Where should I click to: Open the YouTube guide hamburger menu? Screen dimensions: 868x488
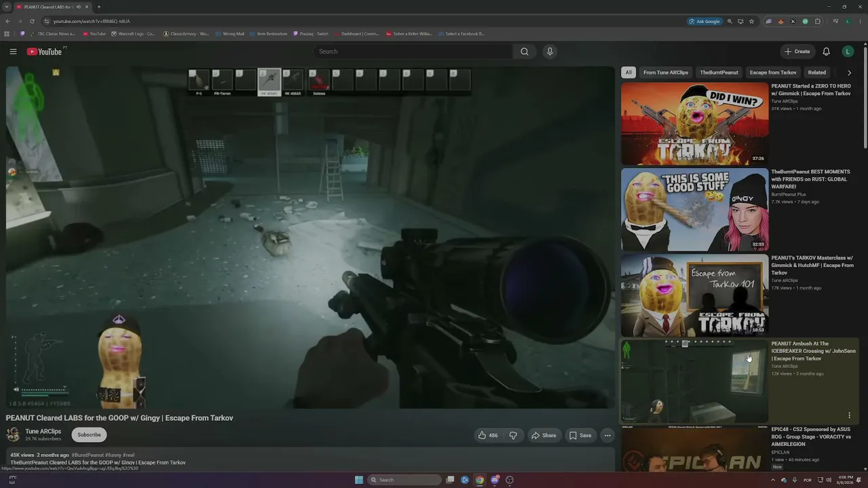coord(13,52)
